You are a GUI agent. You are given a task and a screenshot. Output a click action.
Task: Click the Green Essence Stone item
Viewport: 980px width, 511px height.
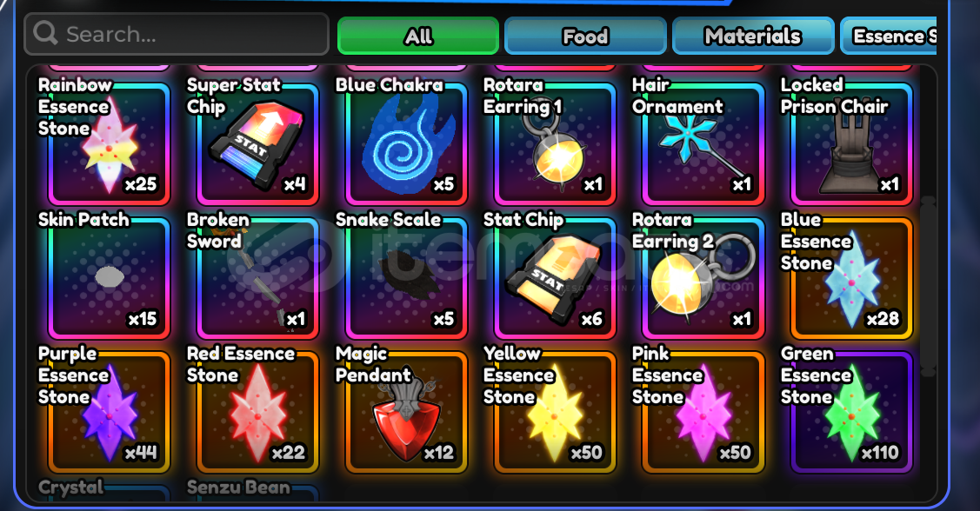pos(852,412)
